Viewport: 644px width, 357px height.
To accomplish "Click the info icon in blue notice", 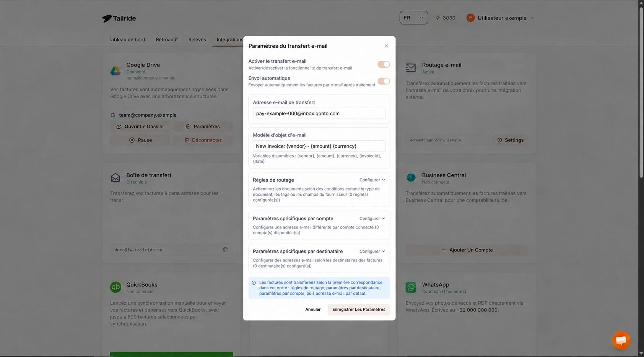I will [254, 283].
